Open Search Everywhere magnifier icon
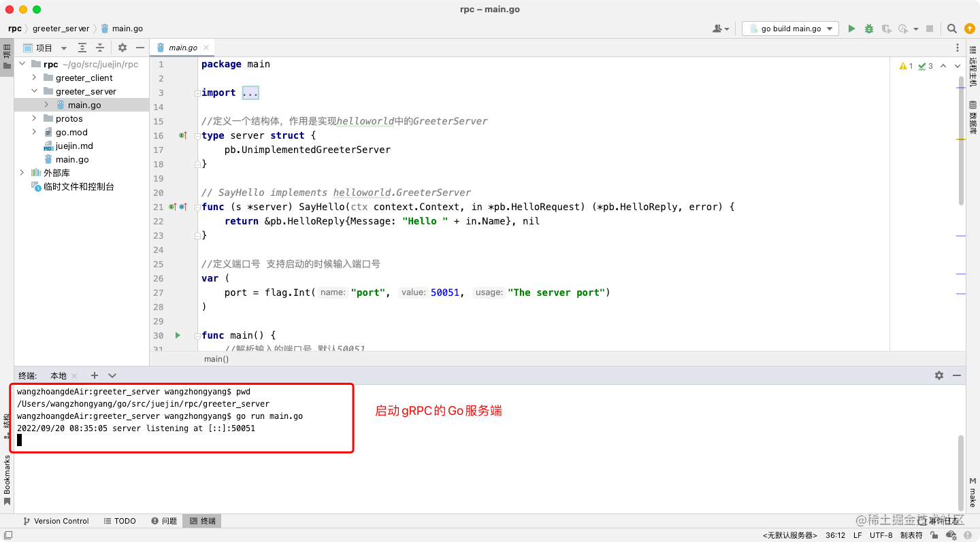Image resolution: width=980 pixels, height=542 pixels. coord(952,29)
